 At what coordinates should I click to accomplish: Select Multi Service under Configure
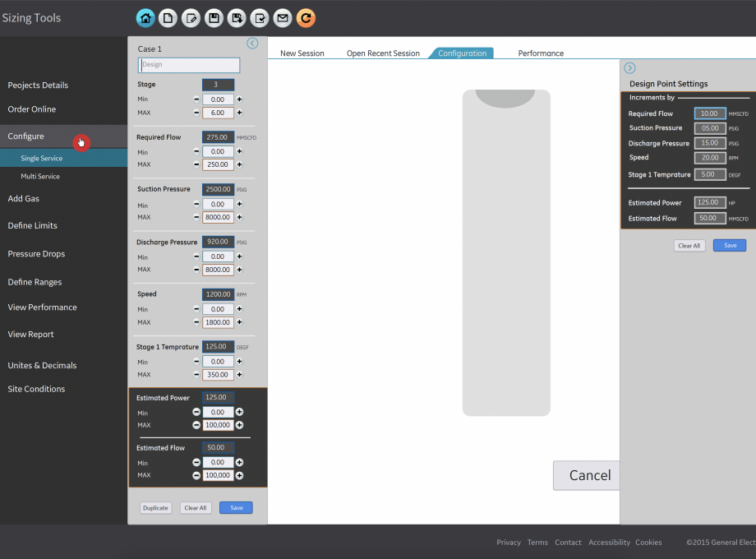click(40, 176)
